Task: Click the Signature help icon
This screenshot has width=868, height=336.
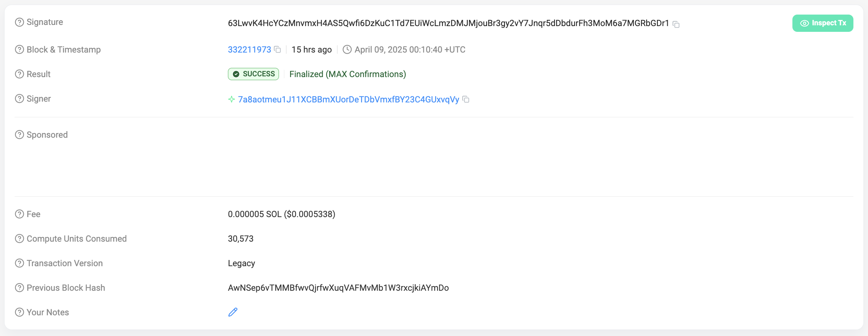Action: [x=19, y=22]
